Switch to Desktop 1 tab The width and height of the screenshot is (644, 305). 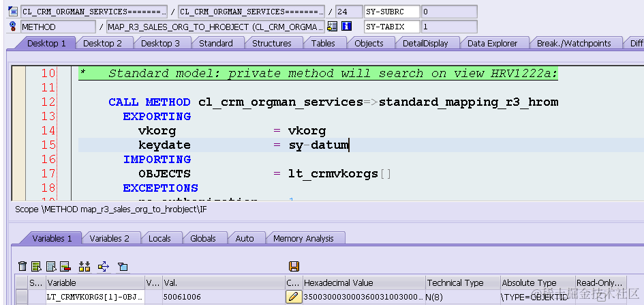coord(46,43)
